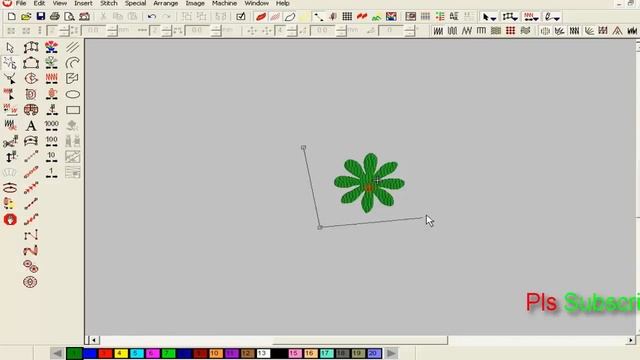
Task: Click the horizontal scrollbar left arrow
Action: [94, 340]
